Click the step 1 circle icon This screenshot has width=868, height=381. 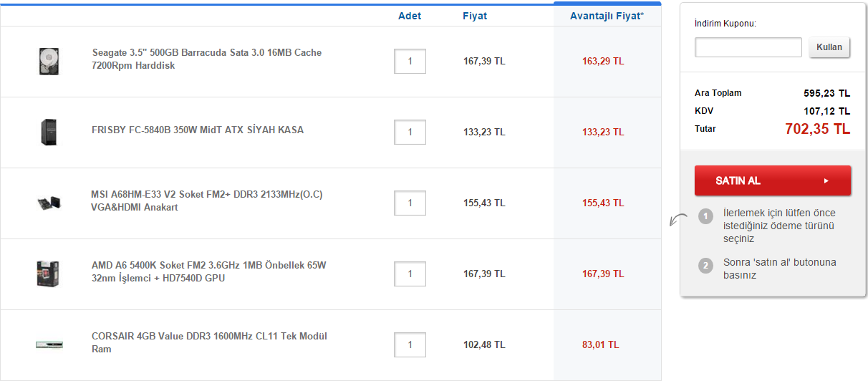(705, 216)
